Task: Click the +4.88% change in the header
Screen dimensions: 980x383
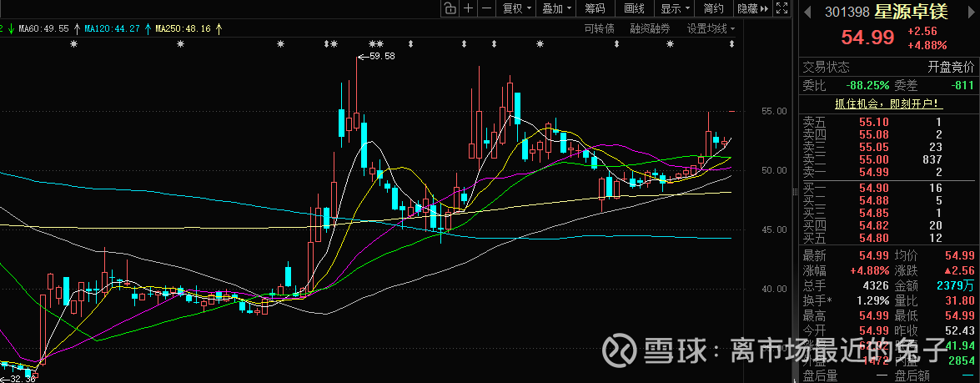Action: [927, 45]
